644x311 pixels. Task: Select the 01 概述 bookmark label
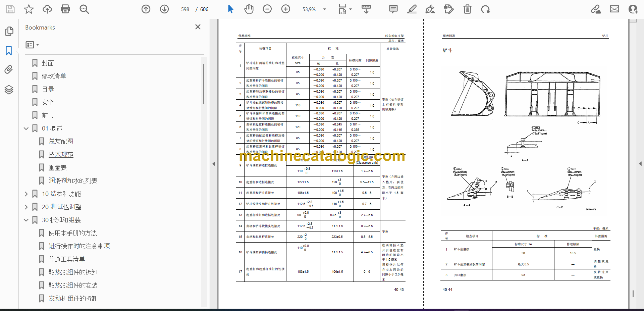[52, 128]
